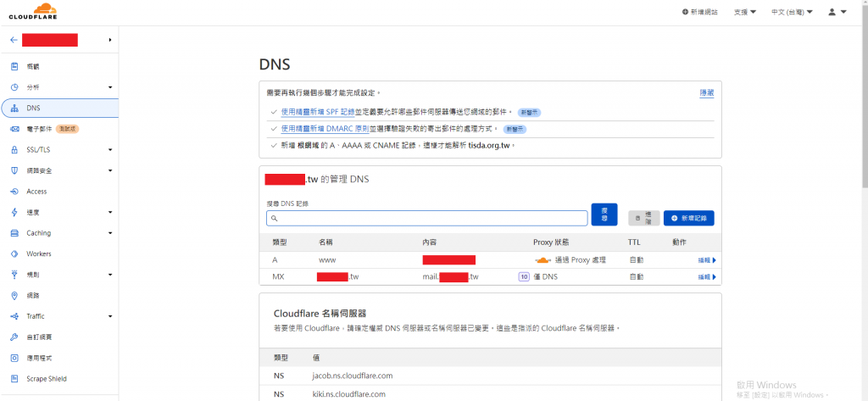Image resolution: width=868 pixels, height=401 pixels.
Task: Open Traffic in the sidebar
Action: coord(36,316)
